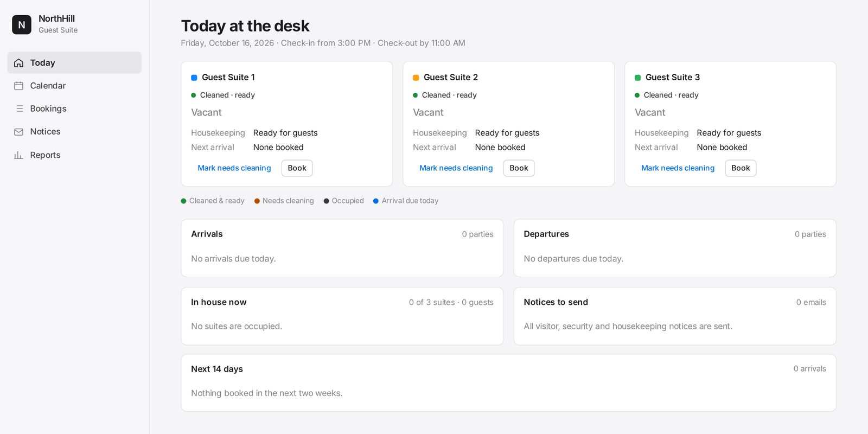Viewport: 868px width, 434px height.
Task: Open the Bookings section
Action: 74,108
